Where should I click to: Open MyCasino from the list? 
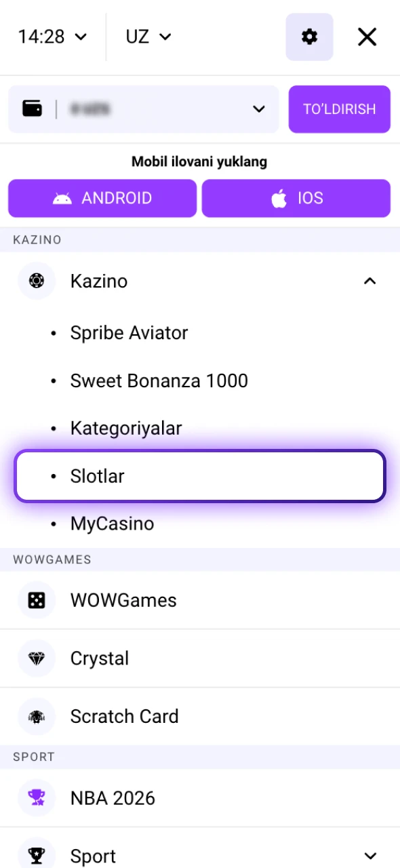click(x=112, y=523)
